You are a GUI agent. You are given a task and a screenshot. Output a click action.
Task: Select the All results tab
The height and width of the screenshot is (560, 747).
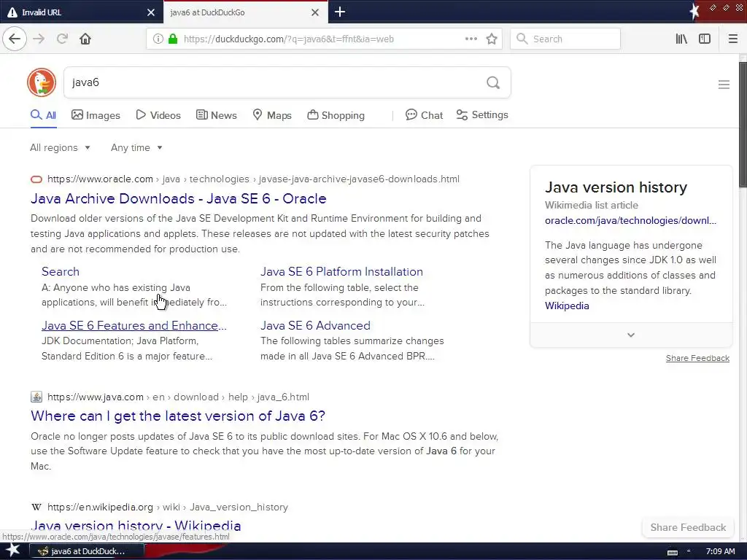(43, 115)
